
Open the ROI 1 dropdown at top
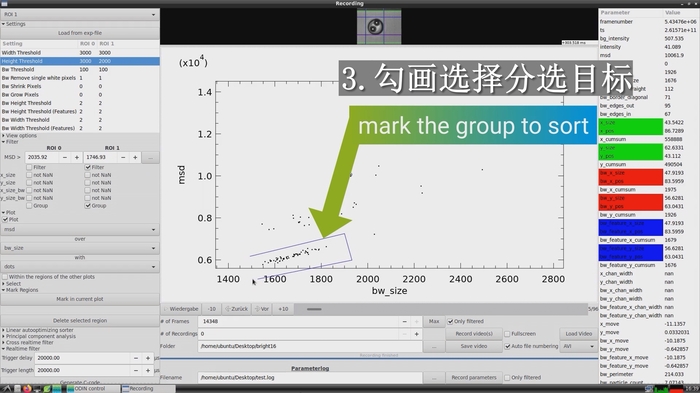coord(80,14)
